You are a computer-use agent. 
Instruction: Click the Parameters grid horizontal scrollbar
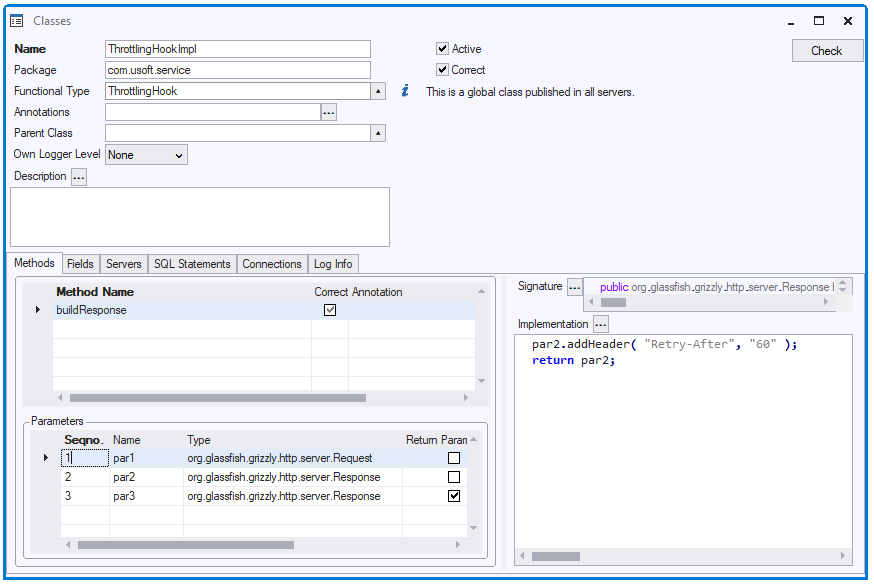pos(185,545)
